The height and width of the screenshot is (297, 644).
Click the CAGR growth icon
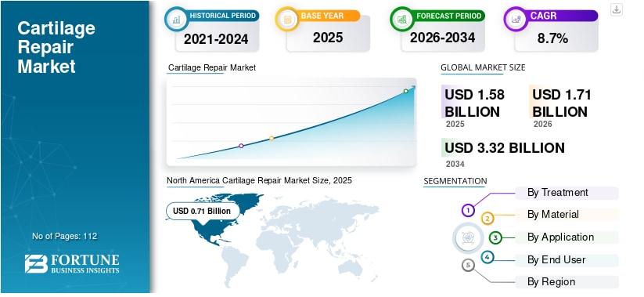[516, 19]
